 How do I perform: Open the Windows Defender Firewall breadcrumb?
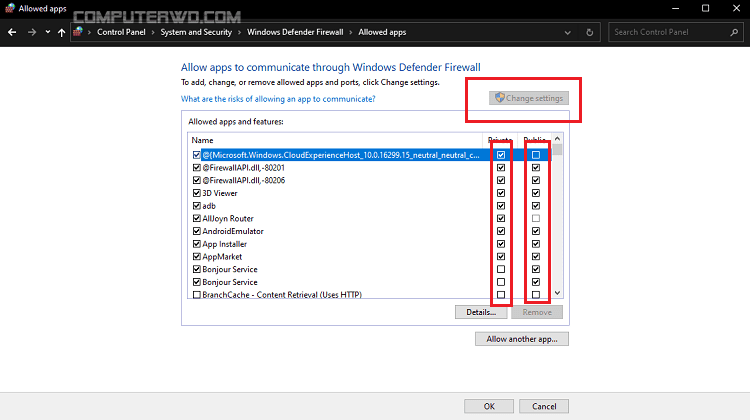295,32
